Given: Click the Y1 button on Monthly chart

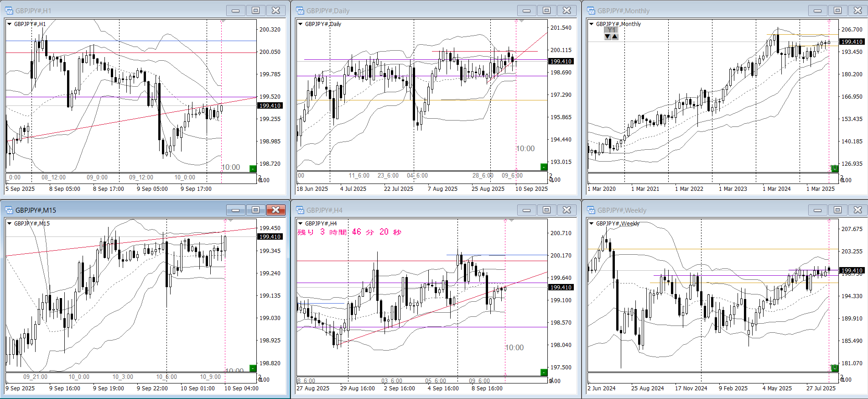Looking at the screenshot, I should [611, 30].
